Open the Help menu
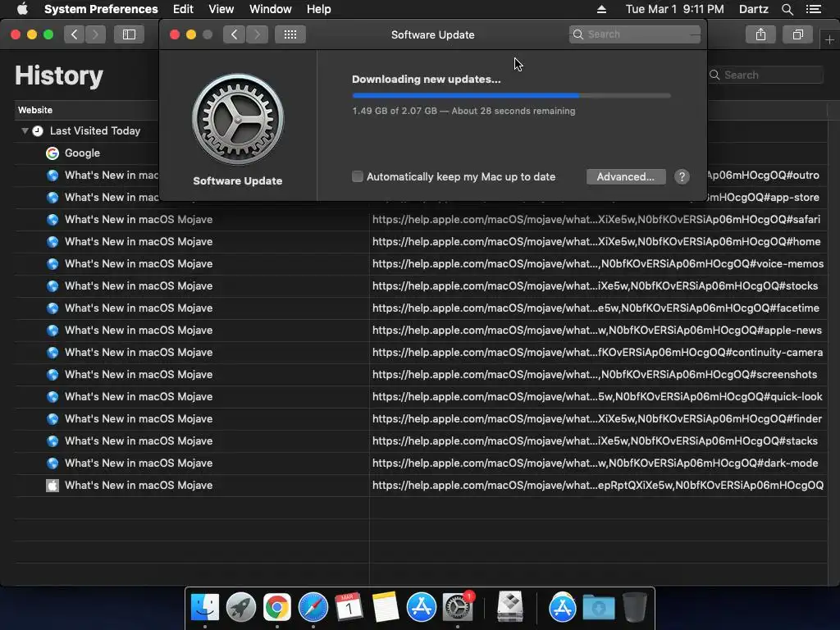 [319, 9]
